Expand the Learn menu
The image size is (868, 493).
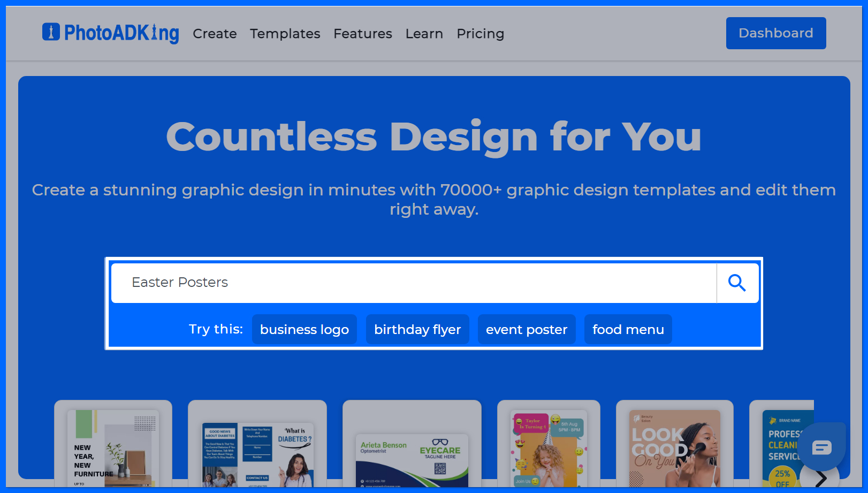point(424,34)
